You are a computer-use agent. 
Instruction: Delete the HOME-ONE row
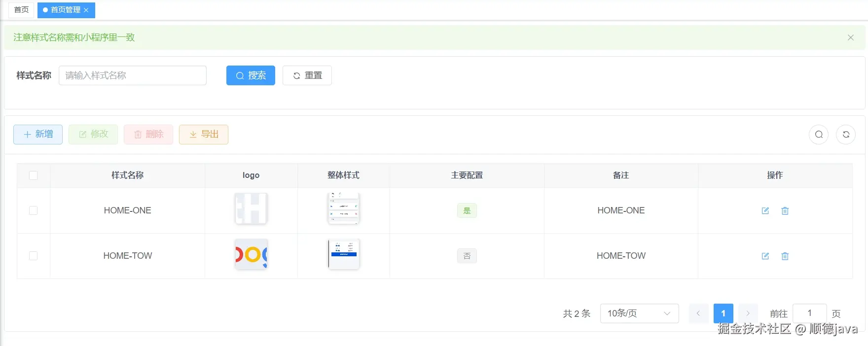[785, 210]
